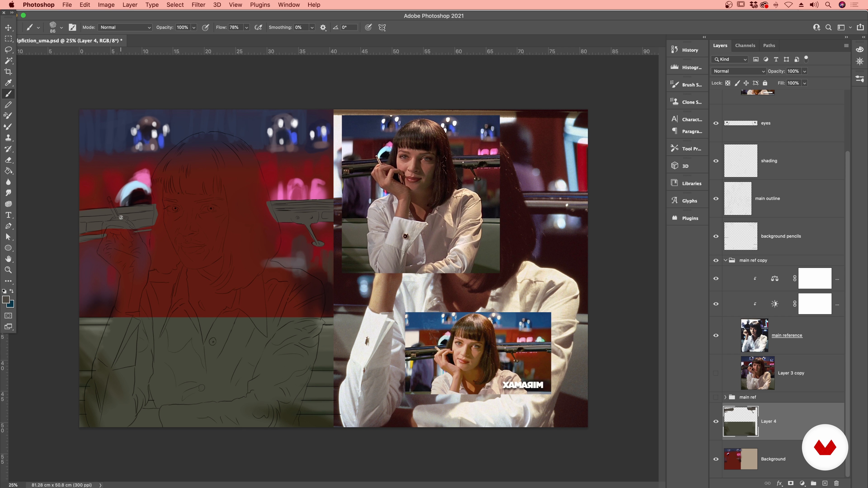Open the Opacity dropdown in options bar
Screen dimensions: 868x488
[194, 28]
